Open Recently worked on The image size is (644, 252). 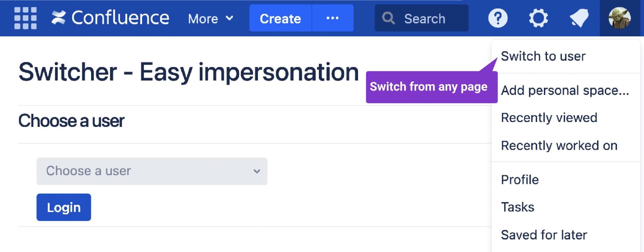coord(559,145)
